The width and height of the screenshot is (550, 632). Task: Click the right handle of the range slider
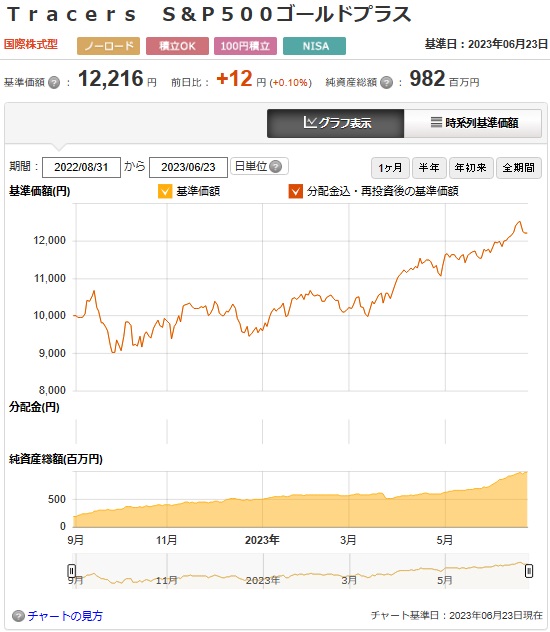pyautogui.click(x=529, y=571)
